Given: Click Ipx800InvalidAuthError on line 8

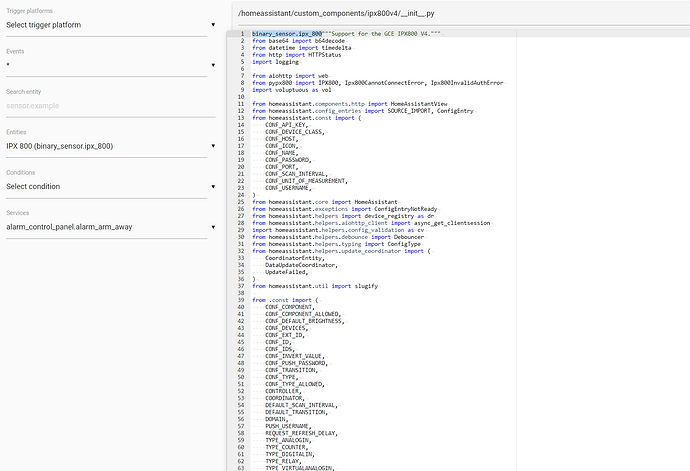Looking at the screenshot, I should coord(467,83).
